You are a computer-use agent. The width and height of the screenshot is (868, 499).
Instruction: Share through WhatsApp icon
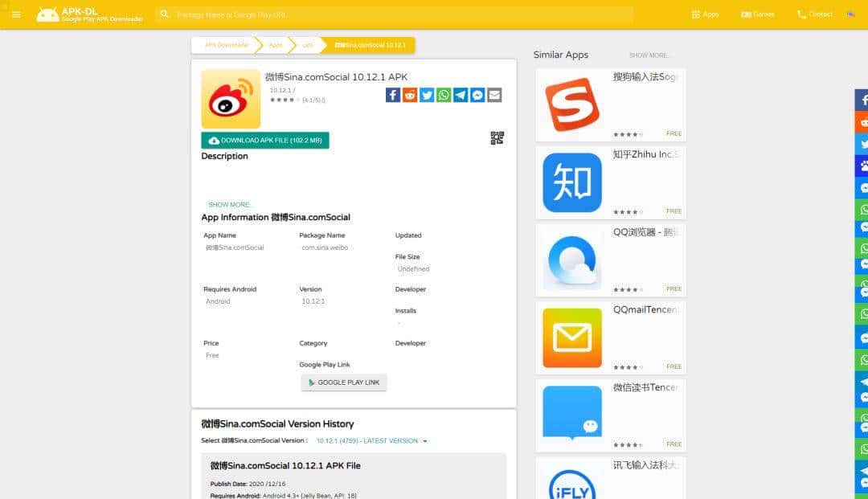pos(444,94)
